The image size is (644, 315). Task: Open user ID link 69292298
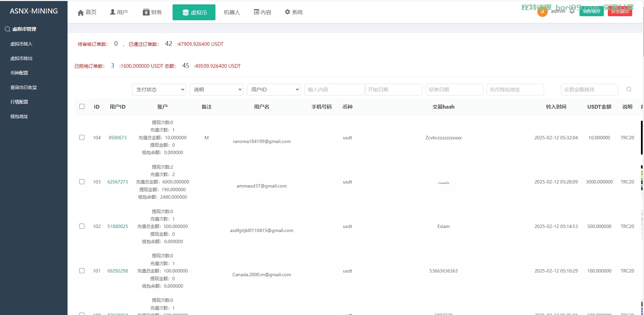118,271
